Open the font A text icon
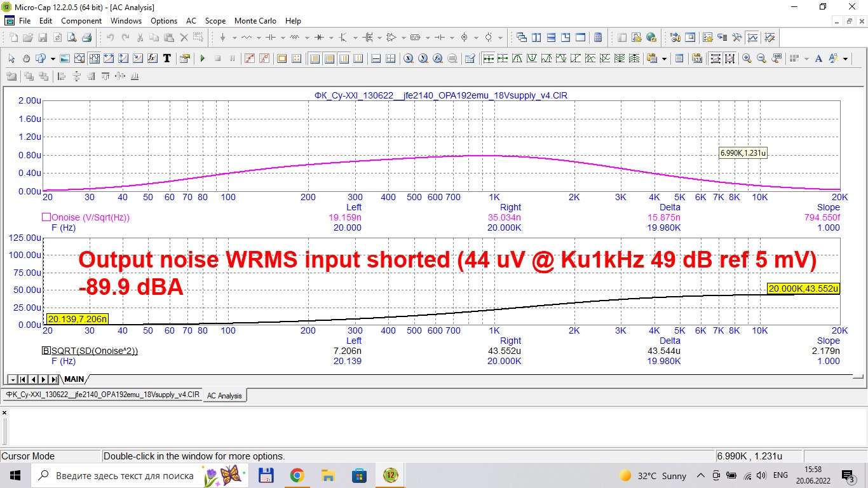The width and height of the screenshot is (868, 488). (818, 58)
